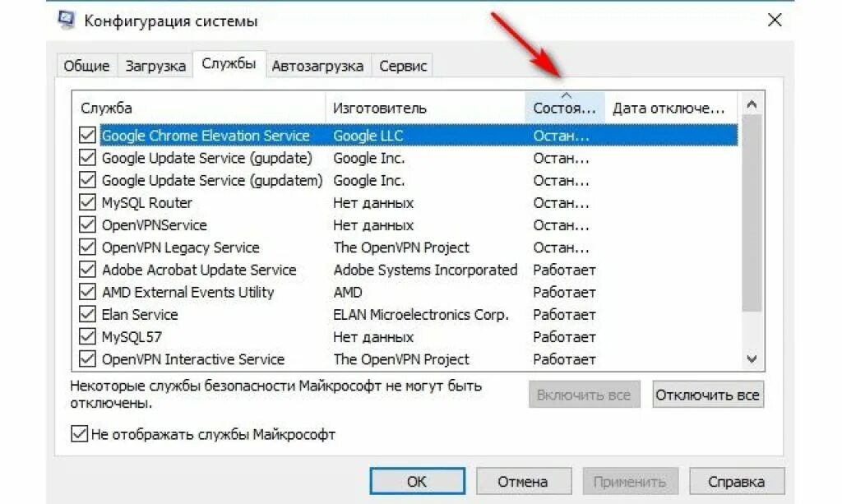The width and height of the screenshot is (842, 504).
Task: Uncheck Google Chrome Elevation Service checkbox
Action: [x=87, y=135]
